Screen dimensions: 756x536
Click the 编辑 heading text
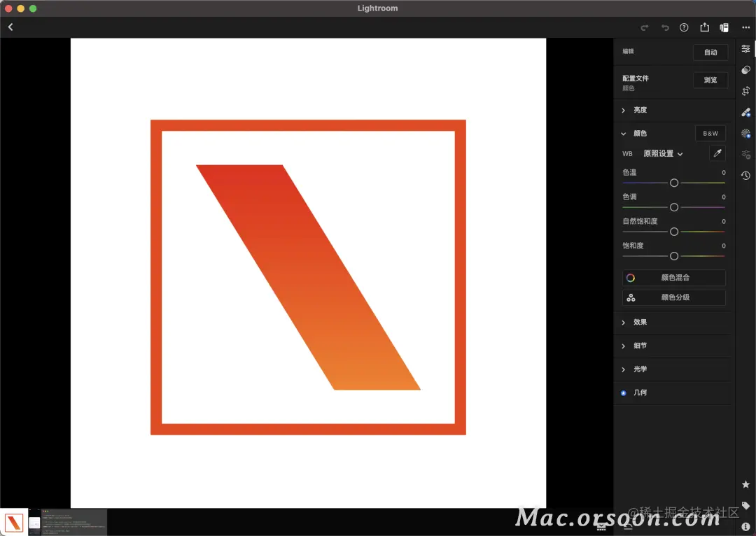point(628,51)
